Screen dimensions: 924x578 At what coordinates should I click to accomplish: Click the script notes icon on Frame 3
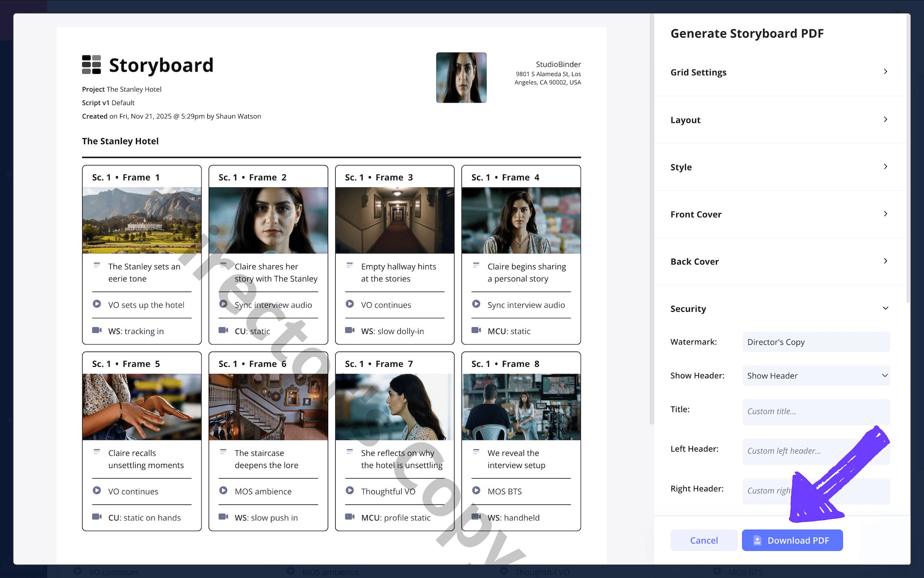[350, 266]
